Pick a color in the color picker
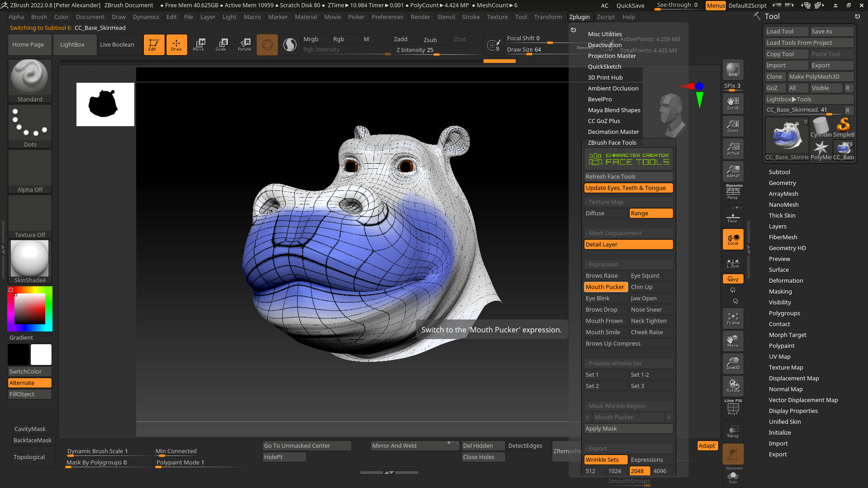This screenshot has width=868, height=488. click(30, 309)
